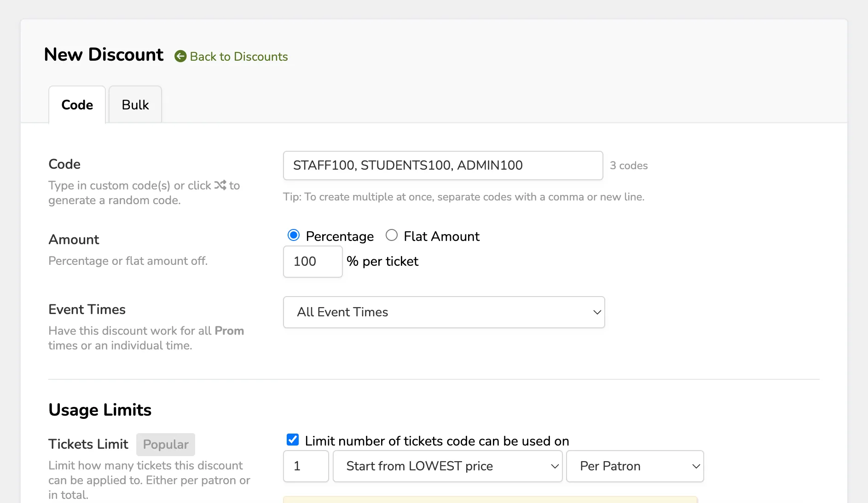This screenshot has width=868, height=503.
Task: Click the discount Code input field
Action: 443,166
